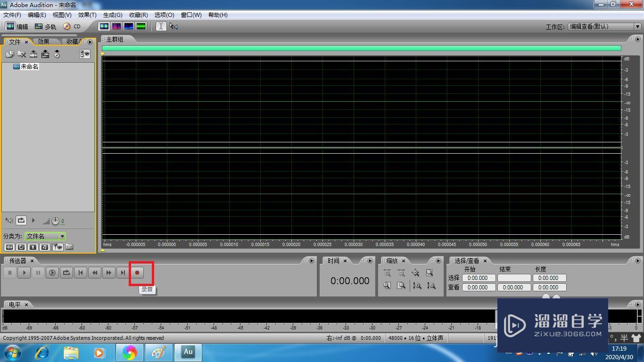Click selection start time field
This screenshot has width=644, height=362.
pos(479,278)
